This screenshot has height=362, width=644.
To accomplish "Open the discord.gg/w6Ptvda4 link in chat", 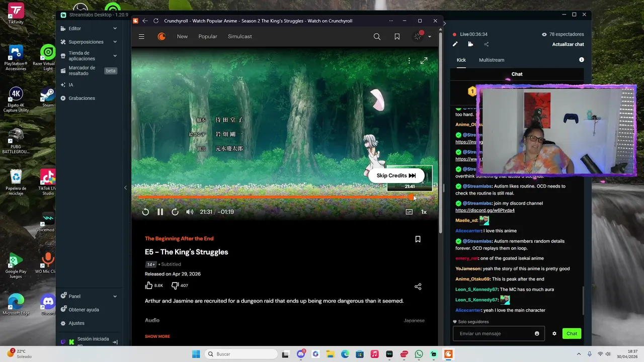I will click(x=485, y=210).
